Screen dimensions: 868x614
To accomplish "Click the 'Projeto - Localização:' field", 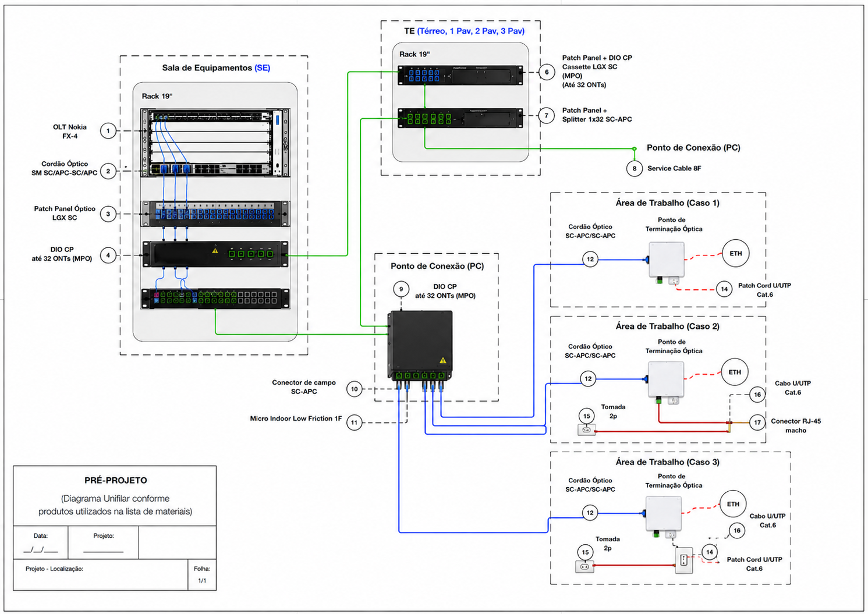I will [101, 575].
